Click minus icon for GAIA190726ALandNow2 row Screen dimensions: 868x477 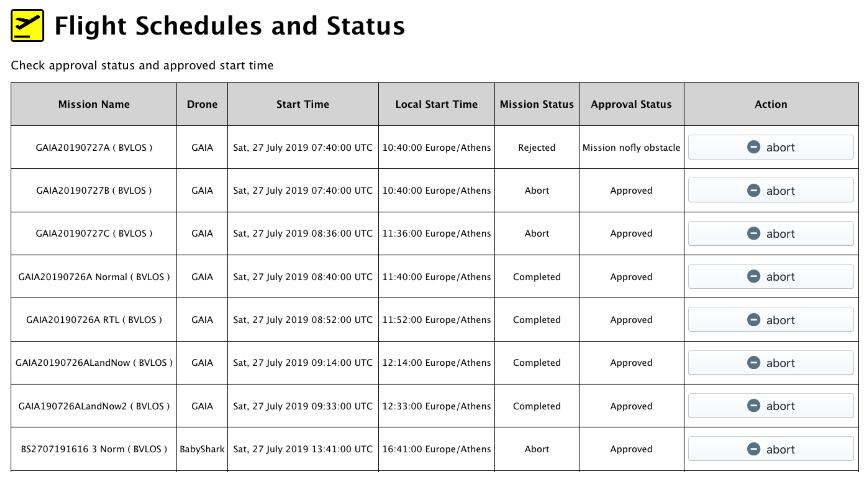[754, 406]
